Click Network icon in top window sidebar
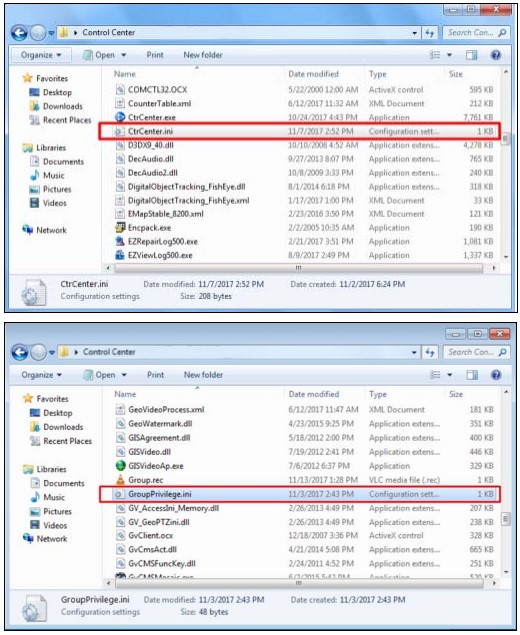520x635 pixels. pyautogui.click(x=28, y=230)
